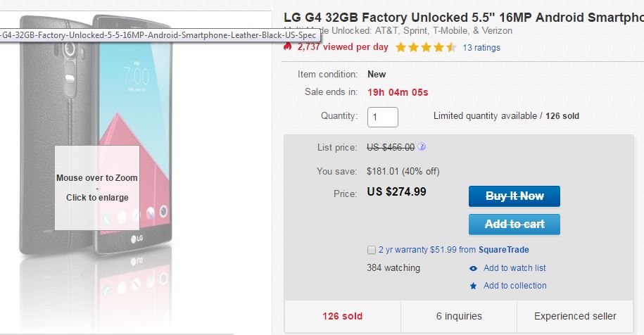Tick the 2 yr warranty checkbox
This screenshot has height=335, width=644.
pos(371,250)
